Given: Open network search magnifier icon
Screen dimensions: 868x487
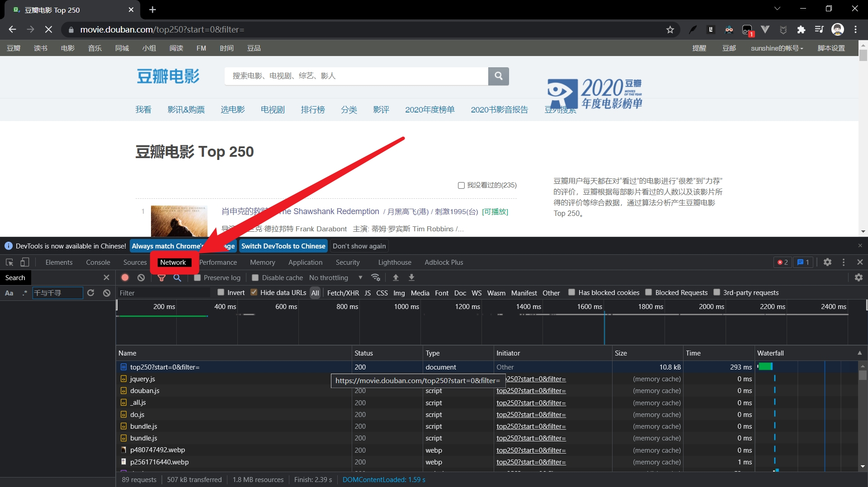Looking at the screenshot, I should [x=177, y=277].
